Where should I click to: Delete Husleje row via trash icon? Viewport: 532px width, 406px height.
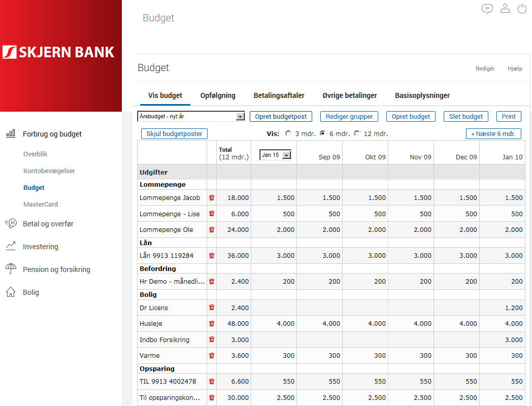(212, 324)
